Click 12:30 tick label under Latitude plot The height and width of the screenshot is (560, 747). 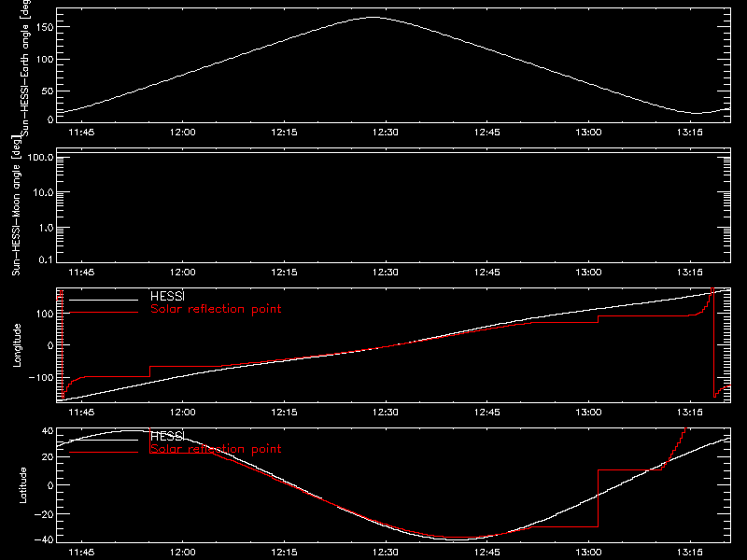point(386,552)
